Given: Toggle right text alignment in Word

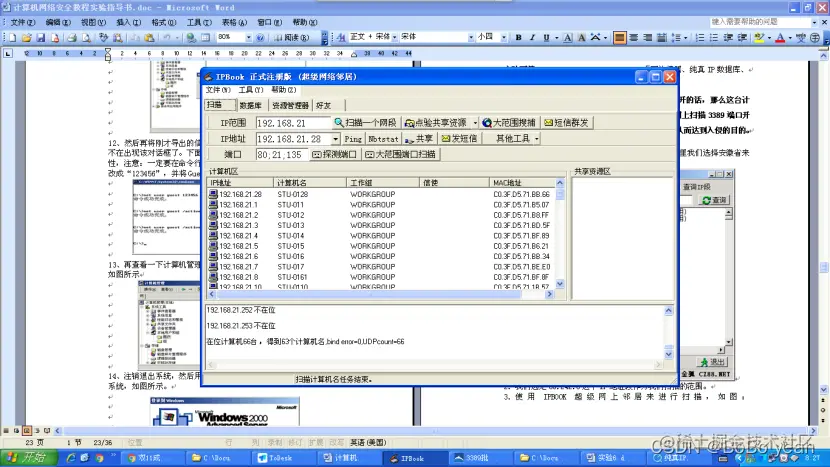Looking at the screenshot, I should 647,38.
